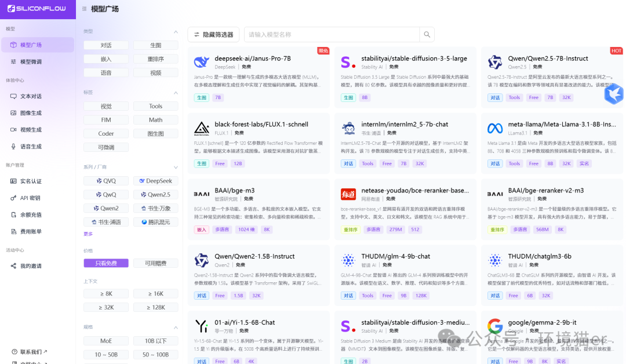Image resolution: width=626 pixels, height=364 pixels.
Task: Click the stable-diffusion-3-medium Stability icon
Action: (348, 326)
